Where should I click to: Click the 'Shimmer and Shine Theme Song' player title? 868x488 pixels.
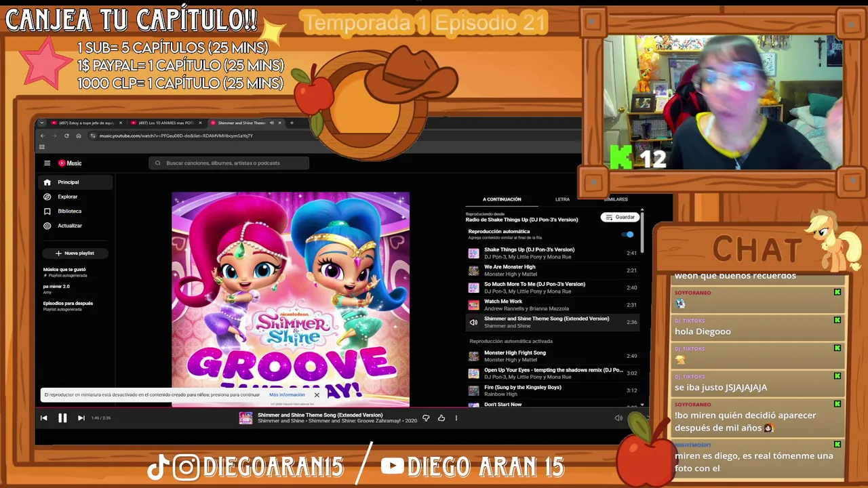point(320,415)
